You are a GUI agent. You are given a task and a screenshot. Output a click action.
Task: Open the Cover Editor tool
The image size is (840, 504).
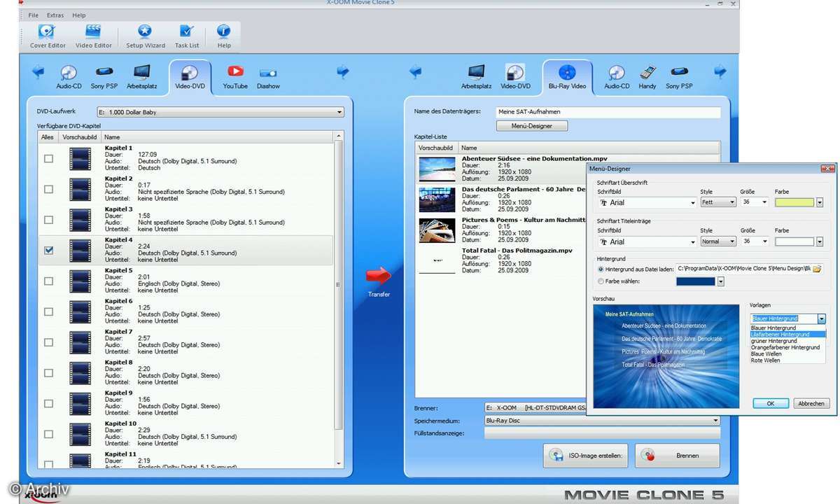tap(48, 36)
